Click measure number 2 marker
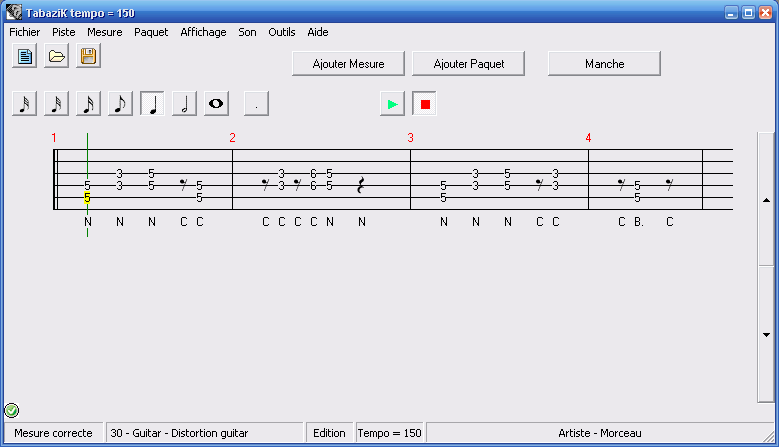 [x=232, y=138]
